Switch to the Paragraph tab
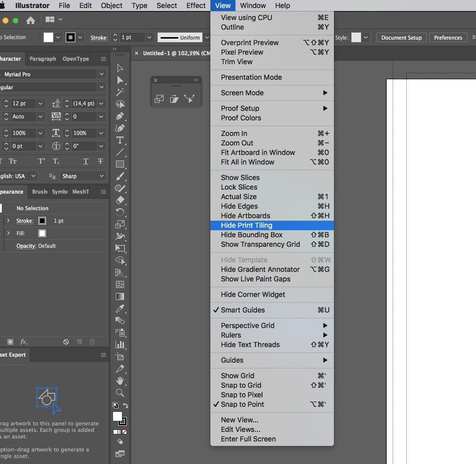 (43, 59)
